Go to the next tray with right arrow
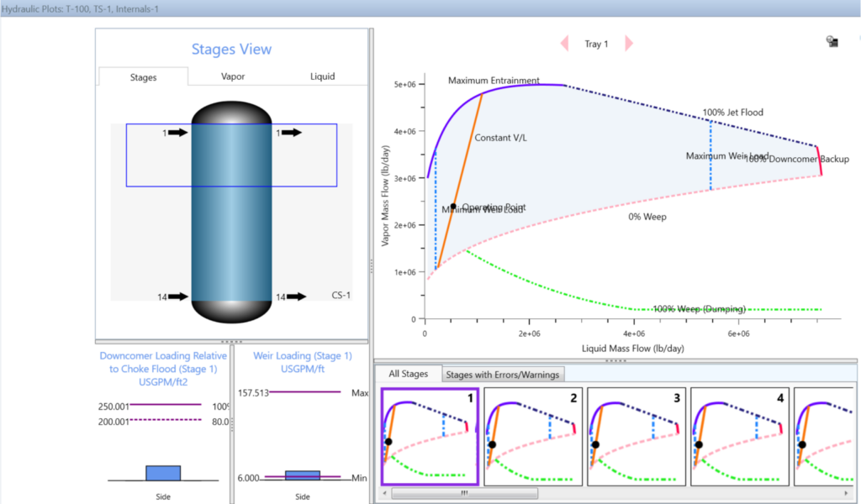Image resolution: width=861 pixels, height=504 pixels. pyautogui.click(x=629, y=44)
